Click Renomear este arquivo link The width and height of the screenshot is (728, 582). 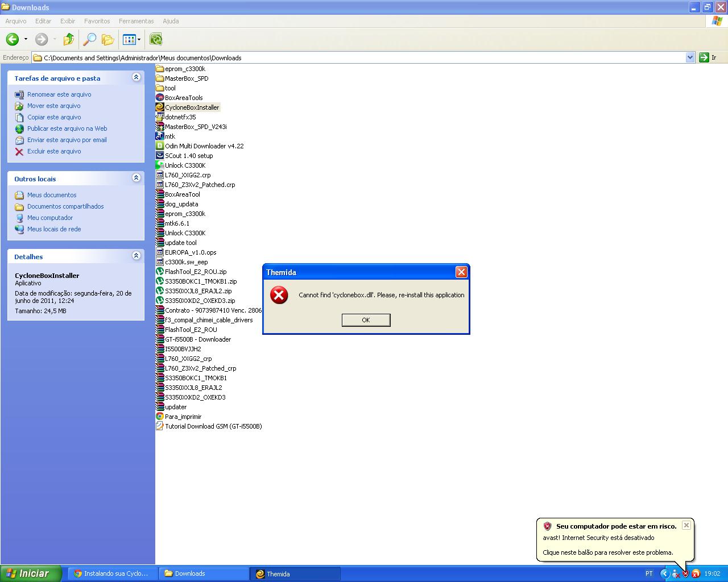[x=59, y=94]
